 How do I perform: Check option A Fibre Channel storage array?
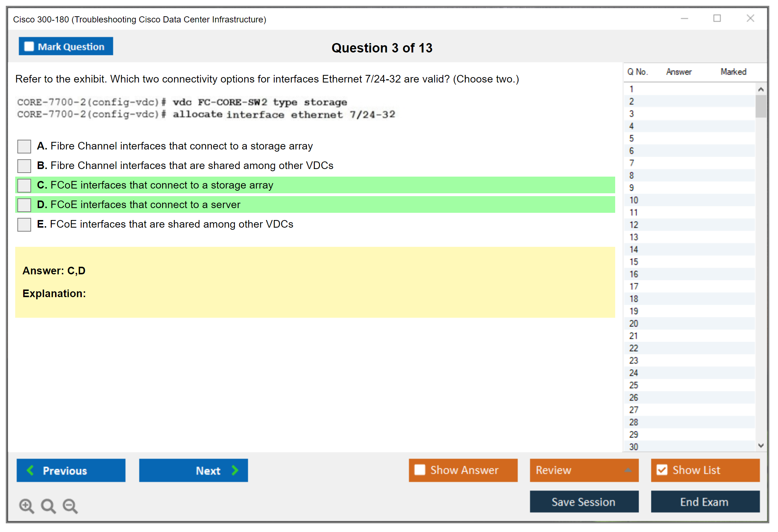coord(24,146)
